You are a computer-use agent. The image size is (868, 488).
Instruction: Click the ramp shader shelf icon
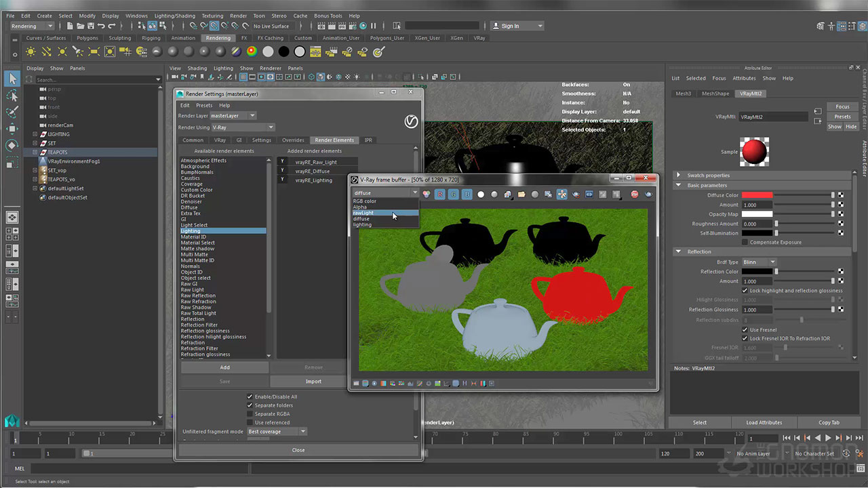click(252, 52)
